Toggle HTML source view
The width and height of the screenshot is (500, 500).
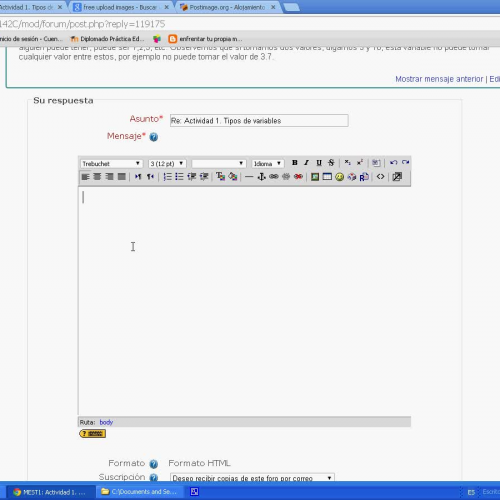[380, 177]
